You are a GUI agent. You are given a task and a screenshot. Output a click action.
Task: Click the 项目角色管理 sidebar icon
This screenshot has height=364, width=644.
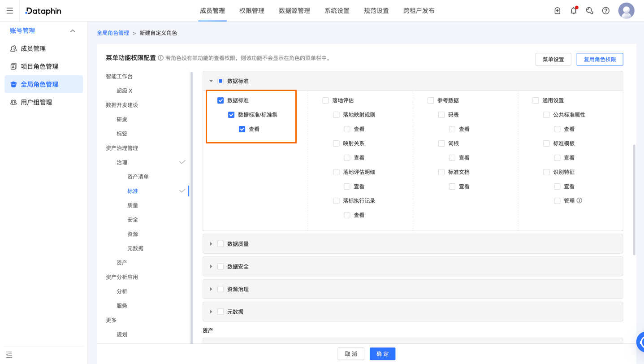click(x=13, y=66)
